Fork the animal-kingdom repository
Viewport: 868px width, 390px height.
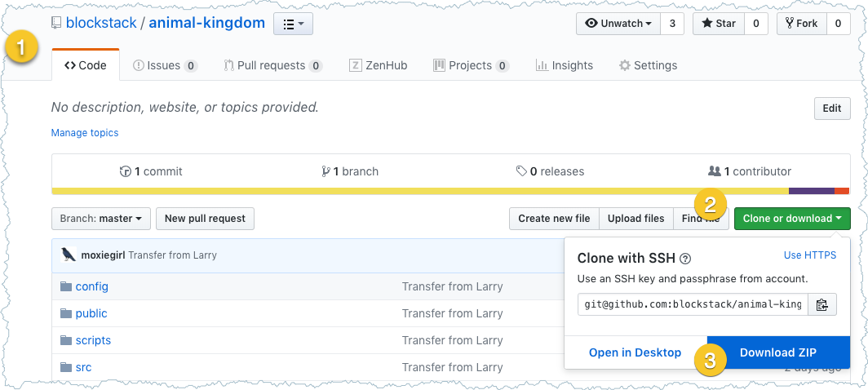(x=801, y=24)
